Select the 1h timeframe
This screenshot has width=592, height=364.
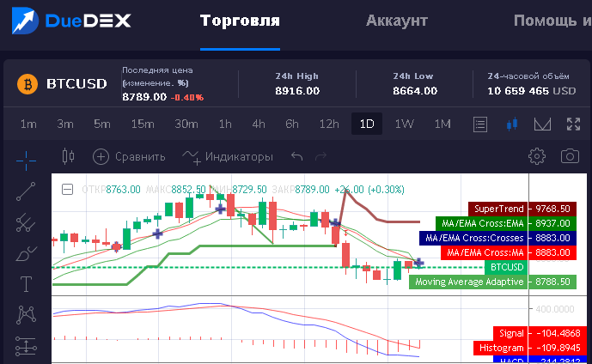(x=225, y=124)
